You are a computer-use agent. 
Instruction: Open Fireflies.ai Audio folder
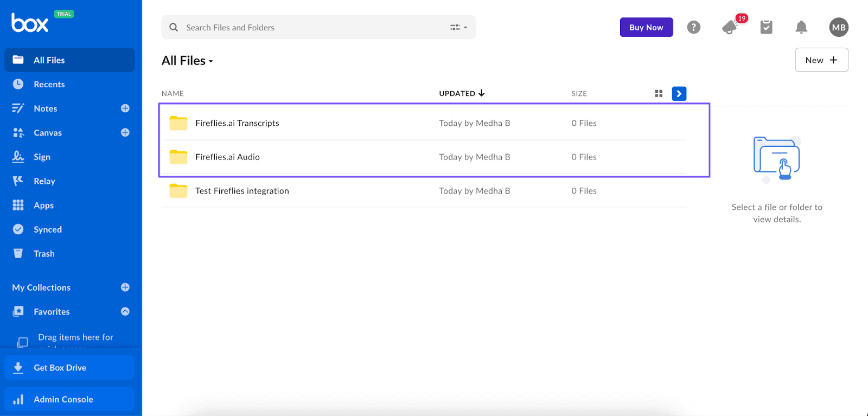coord(227,157)
